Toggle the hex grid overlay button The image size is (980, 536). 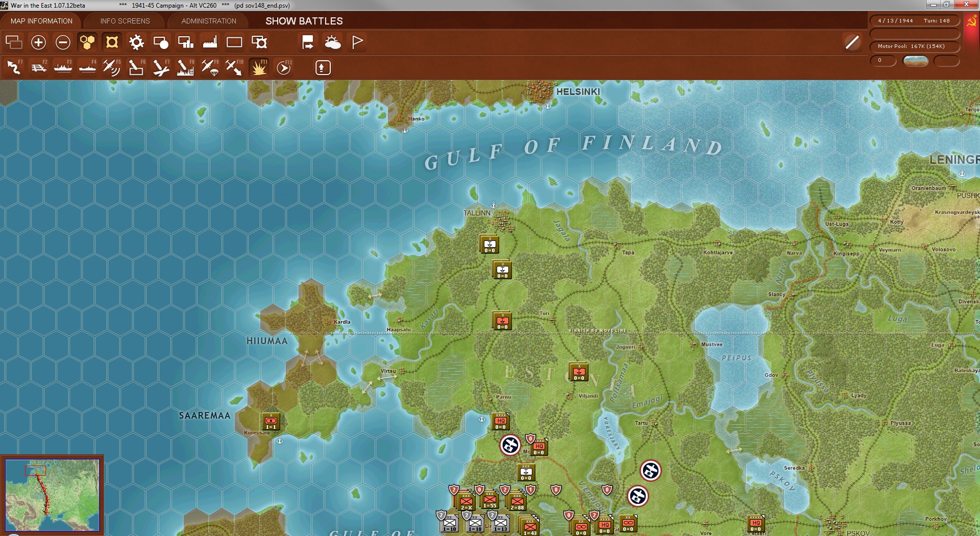coord(87,42)
